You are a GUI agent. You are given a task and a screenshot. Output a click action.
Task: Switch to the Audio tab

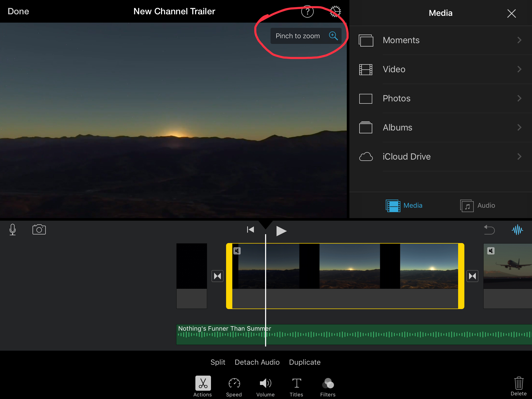coord(478,206)
